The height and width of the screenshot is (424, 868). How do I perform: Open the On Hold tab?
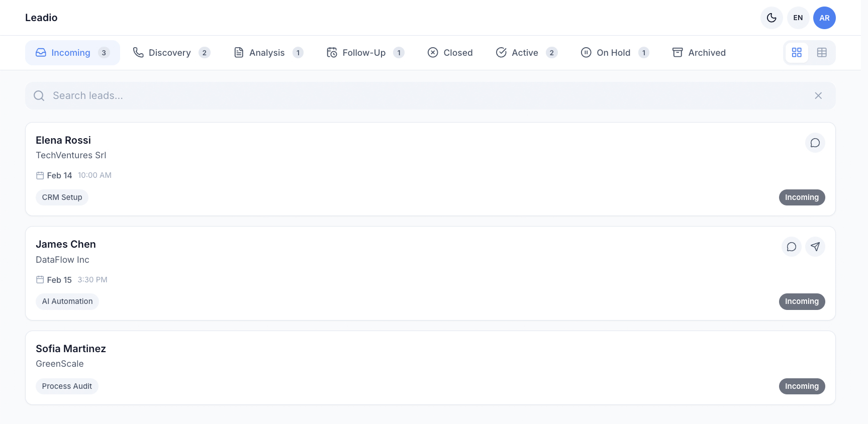(615, 53)
